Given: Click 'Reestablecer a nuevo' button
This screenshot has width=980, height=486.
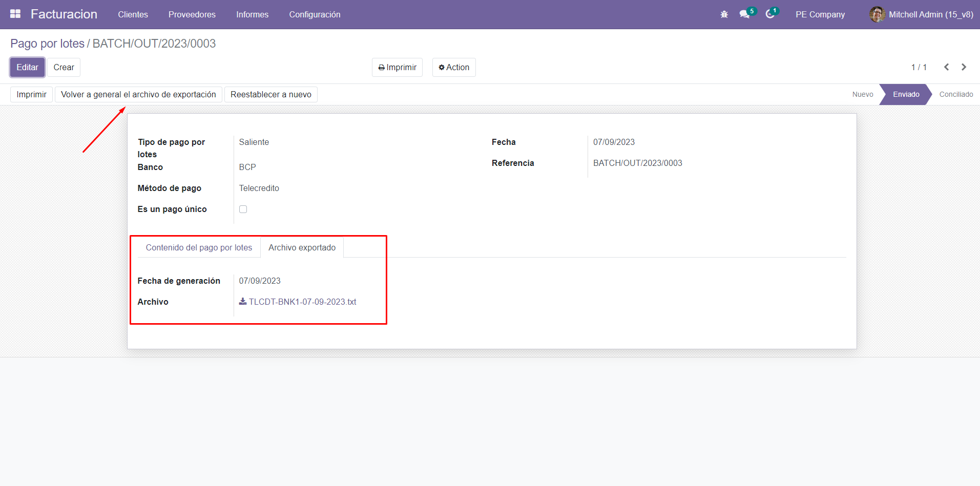Looking at the screenshot, I should point(271,94).
